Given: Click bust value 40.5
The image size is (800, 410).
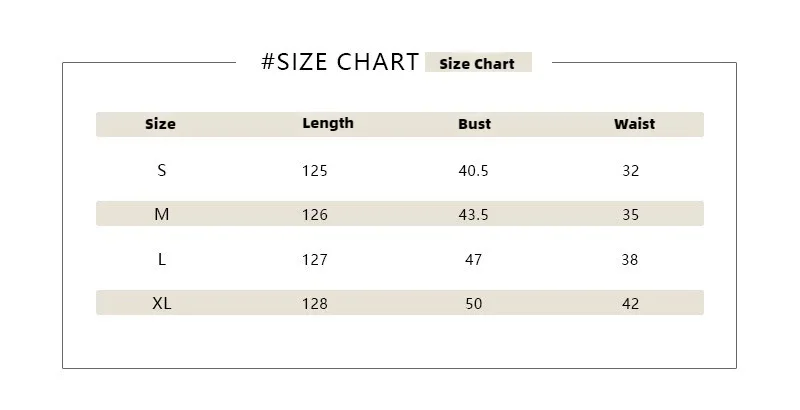Looking at the screenshot, I should point(473,170).
